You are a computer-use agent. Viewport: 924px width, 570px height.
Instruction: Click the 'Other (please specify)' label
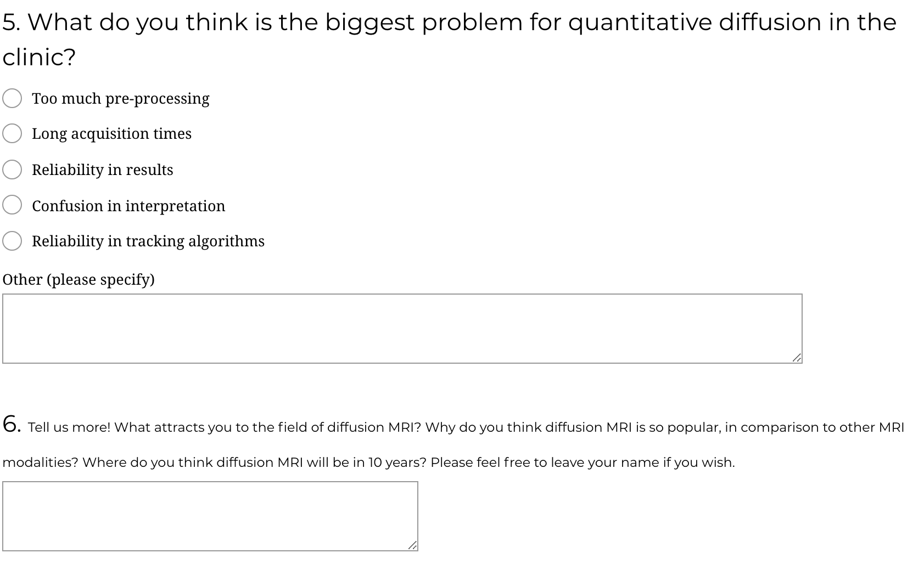click(79, 280)
